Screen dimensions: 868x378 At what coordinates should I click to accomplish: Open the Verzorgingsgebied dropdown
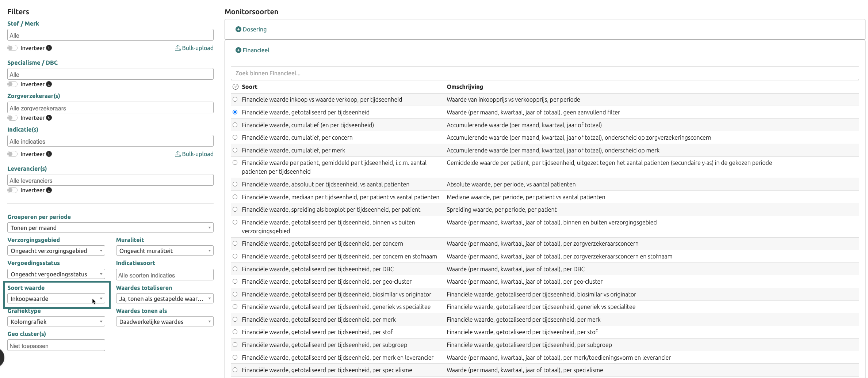56,250
